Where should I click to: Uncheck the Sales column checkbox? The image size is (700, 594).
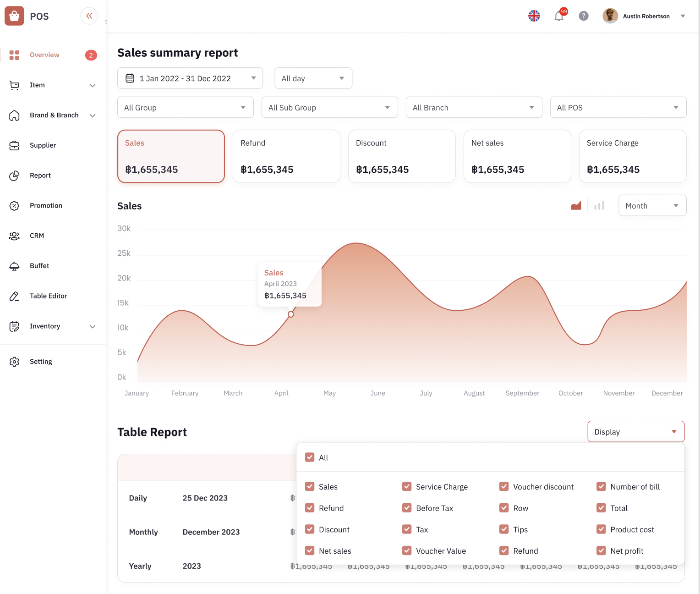tap(310, 487)
